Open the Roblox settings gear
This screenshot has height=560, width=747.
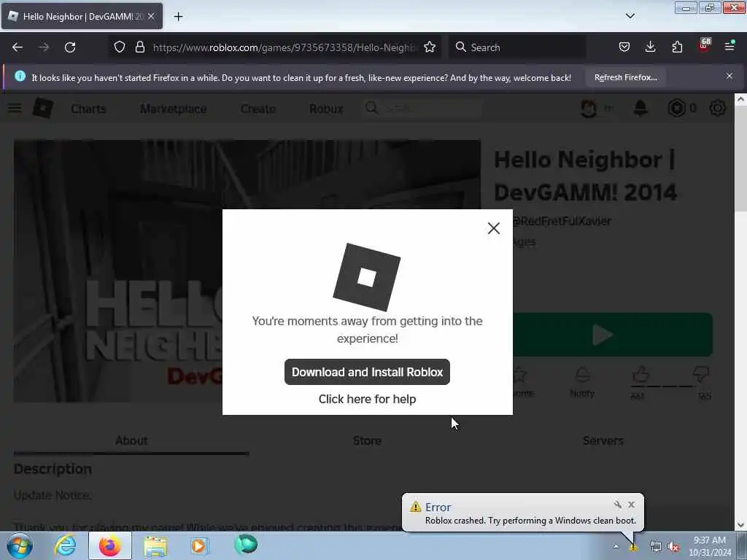tap(718, 108)
